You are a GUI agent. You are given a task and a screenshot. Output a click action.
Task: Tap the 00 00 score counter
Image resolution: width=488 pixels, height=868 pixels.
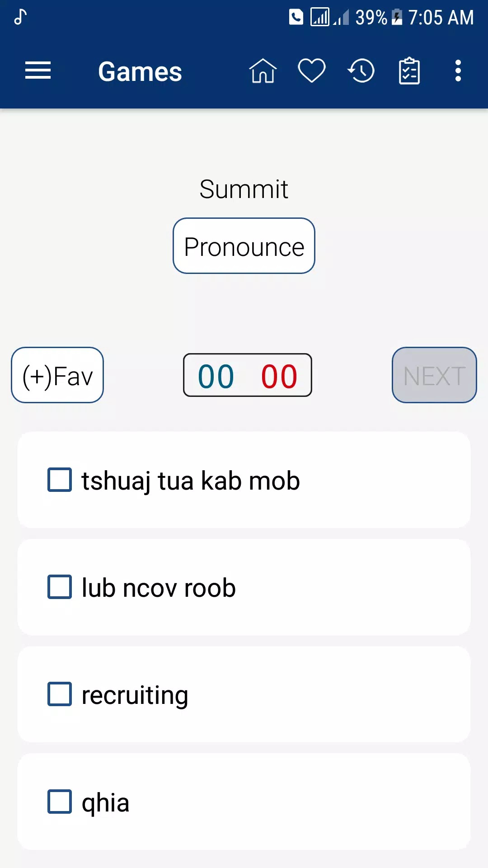click(248, 375)
